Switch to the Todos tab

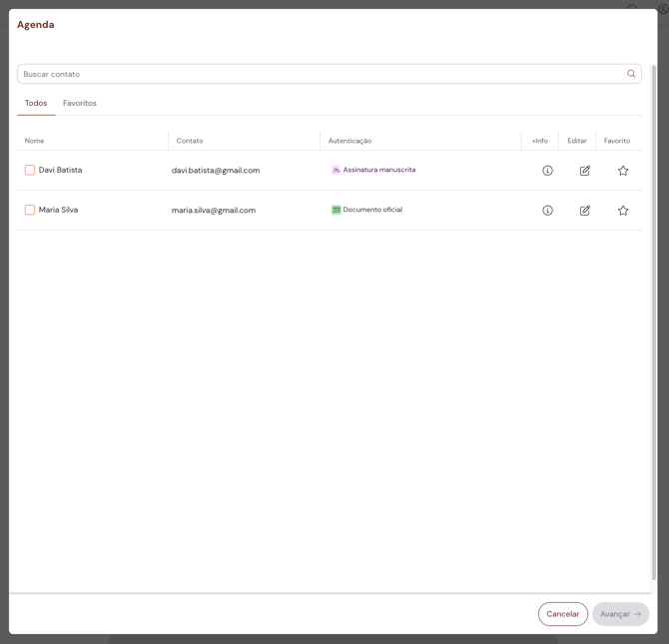pos(36,104)
